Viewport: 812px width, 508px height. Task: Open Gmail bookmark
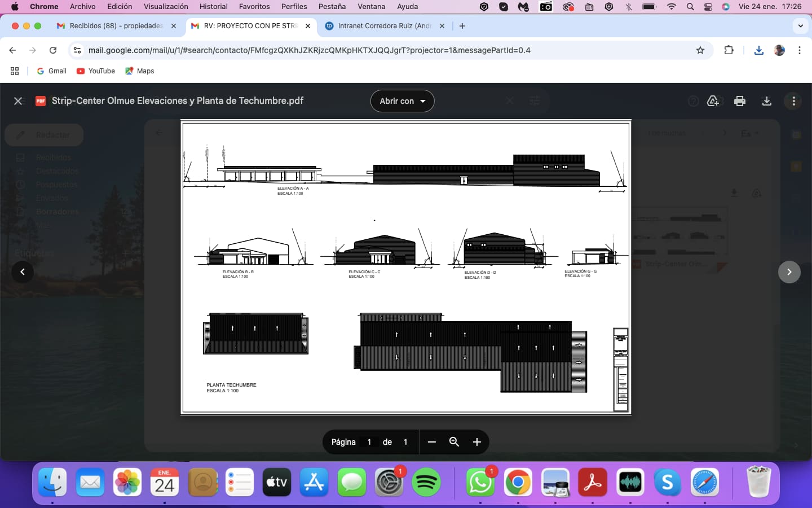52,71
